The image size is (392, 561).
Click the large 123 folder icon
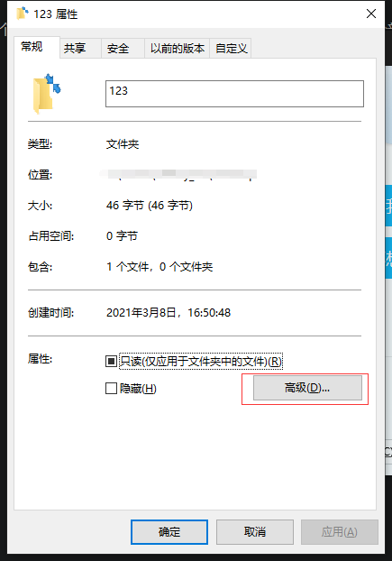click(47, 94)
